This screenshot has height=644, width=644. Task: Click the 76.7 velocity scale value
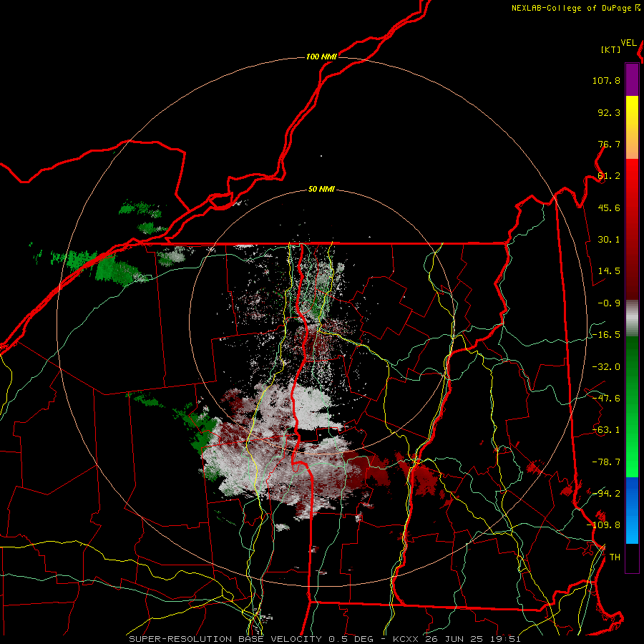point(609,144)
